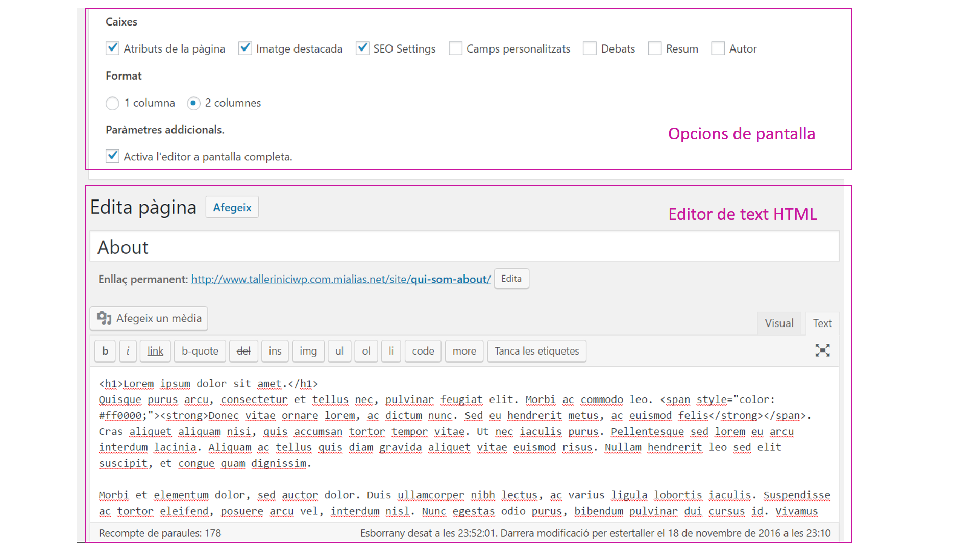This screenshot has width=980, height=551.
Task: Insert a hyperlink using the link button
Action: click(x=155, y=351)
